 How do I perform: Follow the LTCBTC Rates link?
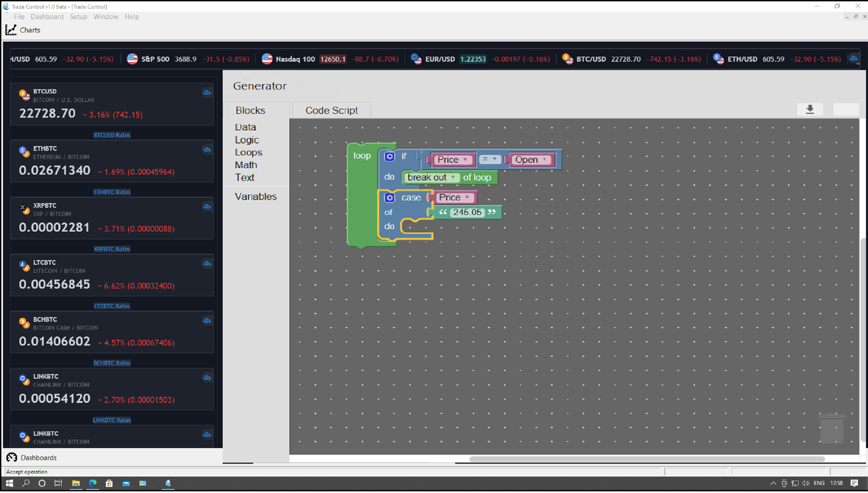click(112, 306)
